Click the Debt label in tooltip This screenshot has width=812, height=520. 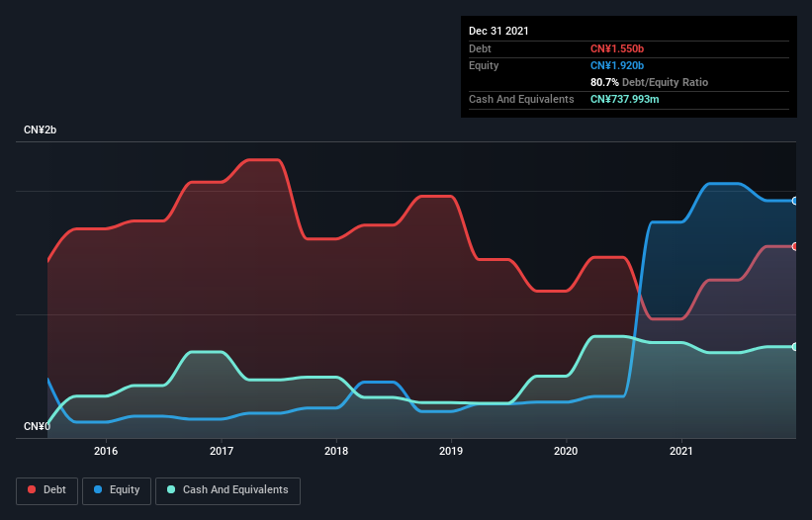[x=480, y=48]
